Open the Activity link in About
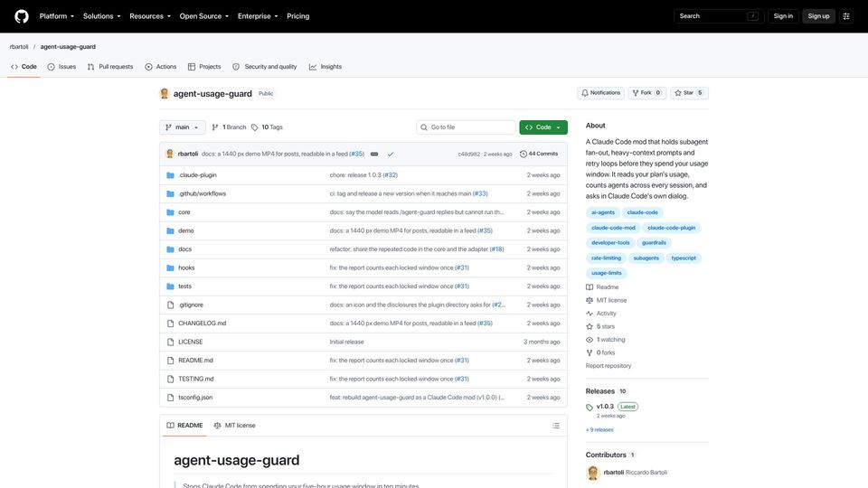 tap(601, 314)
